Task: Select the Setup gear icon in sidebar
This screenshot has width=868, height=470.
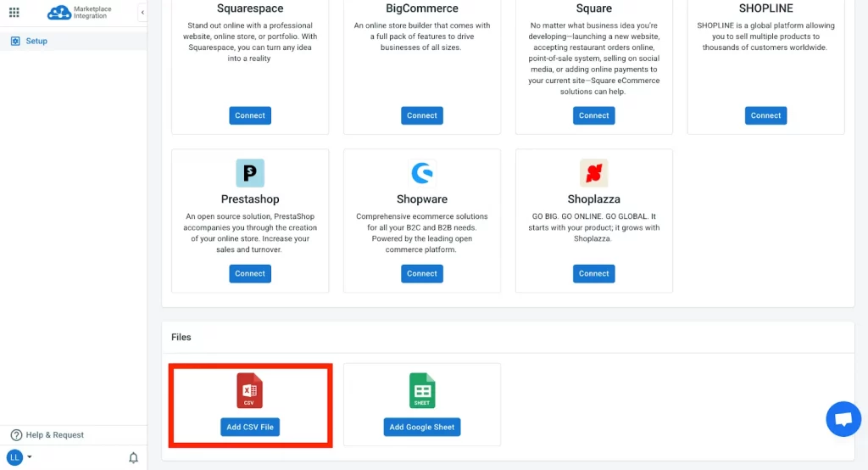Action: (x=15, y=41)
